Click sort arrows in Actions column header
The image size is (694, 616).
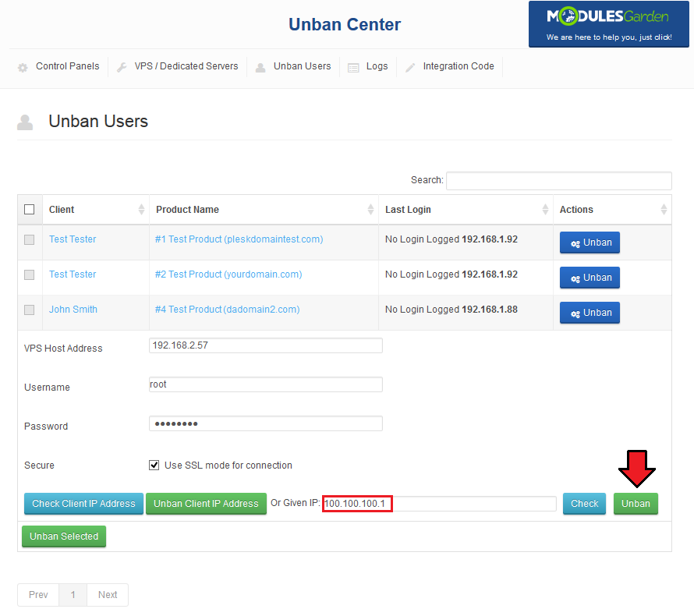tap(664, 210)
